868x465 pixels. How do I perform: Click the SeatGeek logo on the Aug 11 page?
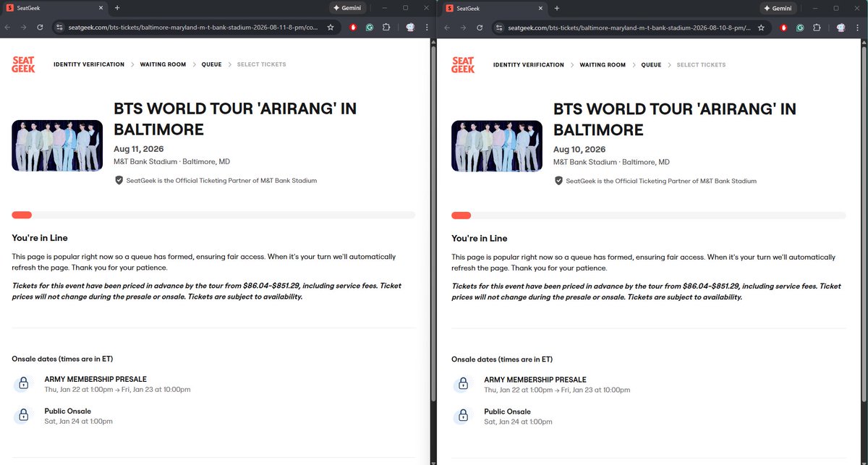click(23, 64)
